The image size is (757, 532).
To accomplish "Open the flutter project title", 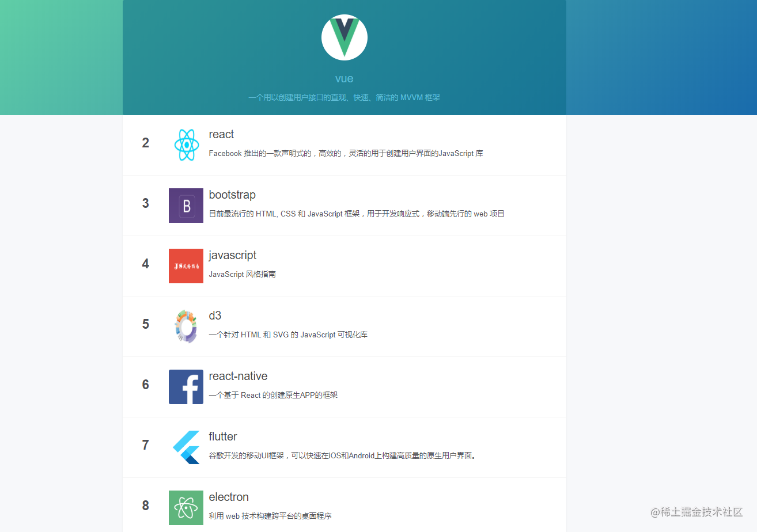I will point(223,436).
